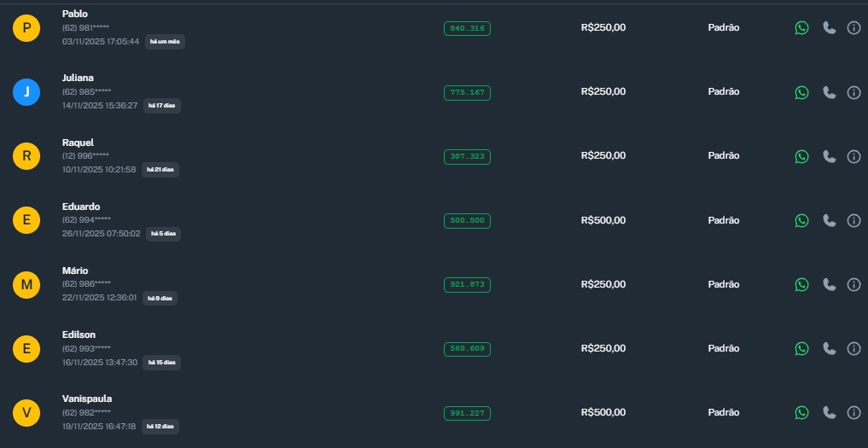Image resolution: width=868 pixels, height=448 pixels.
Task: Show info details for Vanispaula
Action: tap(853, 412)
